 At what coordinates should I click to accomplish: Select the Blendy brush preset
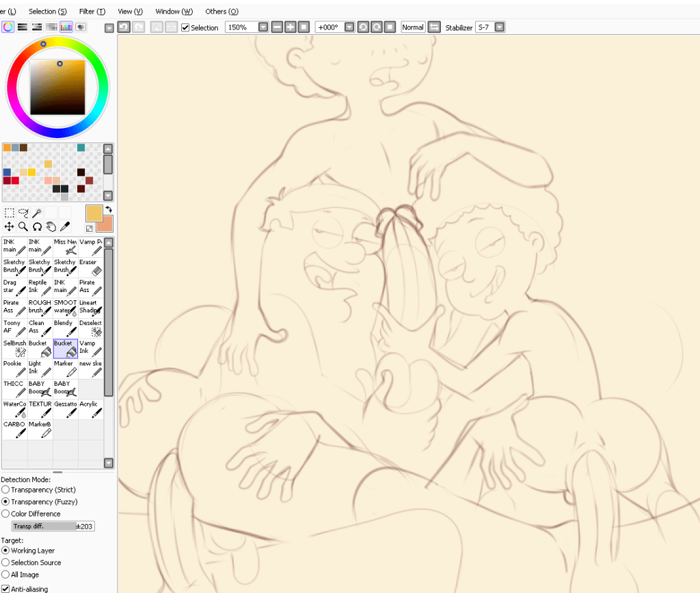[x=65, y=327]
